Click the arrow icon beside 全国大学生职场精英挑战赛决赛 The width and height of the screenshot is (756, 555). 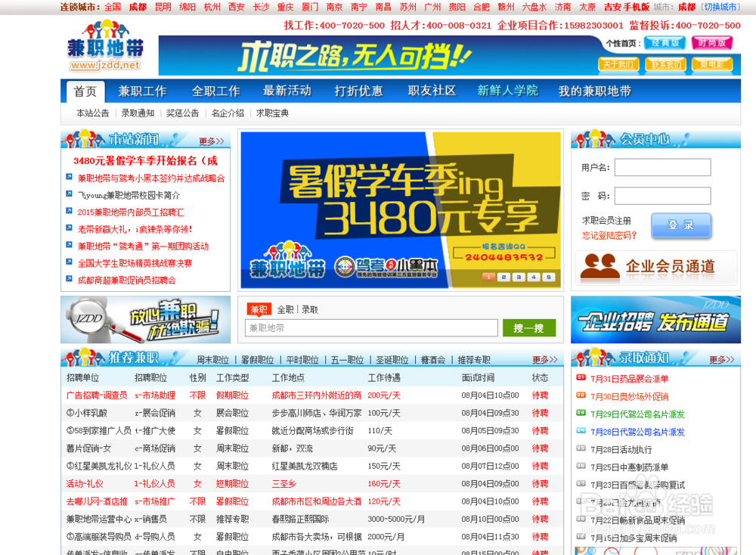(69, 262)
